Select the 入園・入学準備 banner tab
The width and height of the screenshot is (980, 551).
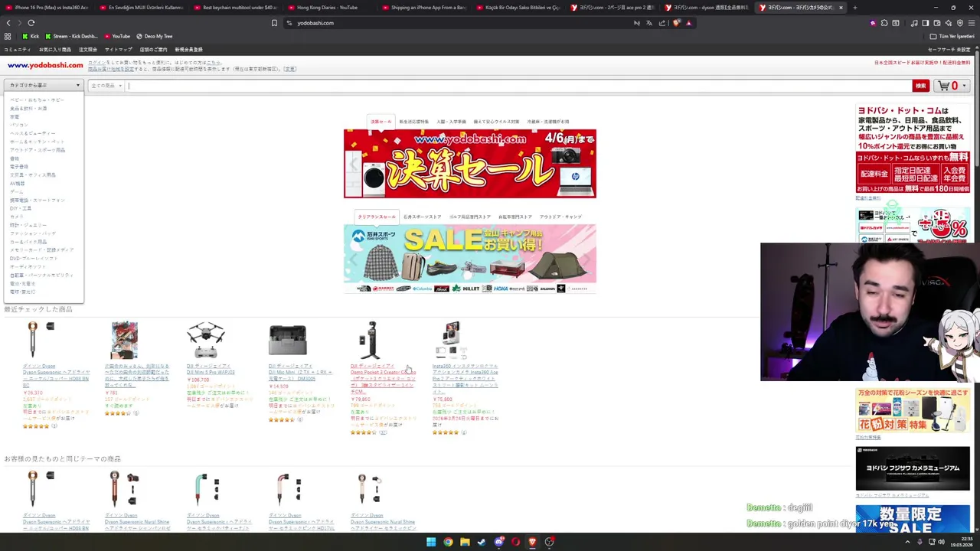pos(451,122)
